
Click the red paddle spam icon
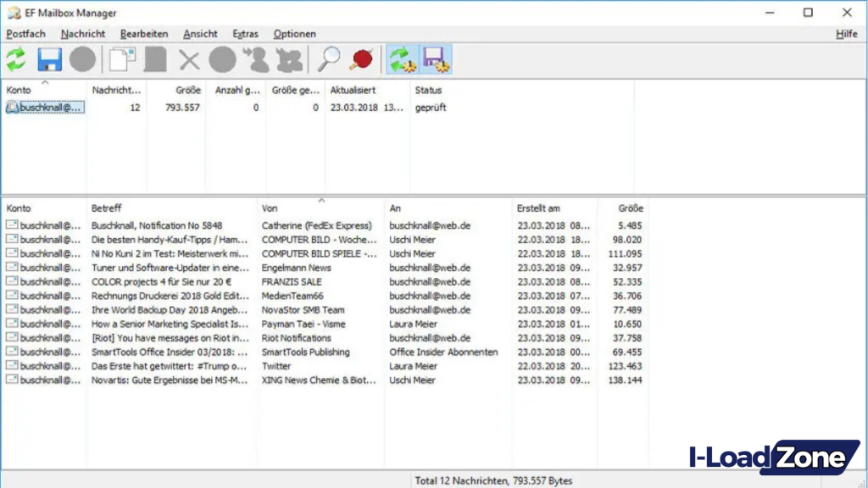[361, 58]
